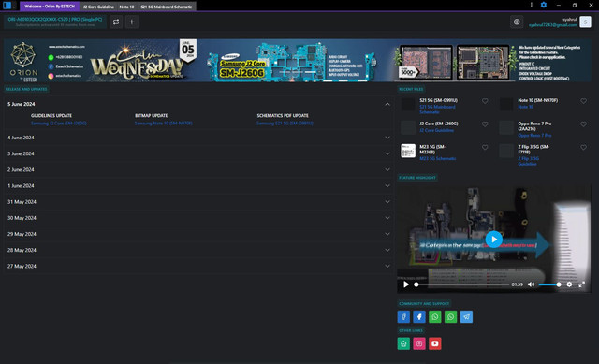Open the Instagram link icon
The width and height of the screenshot is (599, 364).
pos(419,343)
